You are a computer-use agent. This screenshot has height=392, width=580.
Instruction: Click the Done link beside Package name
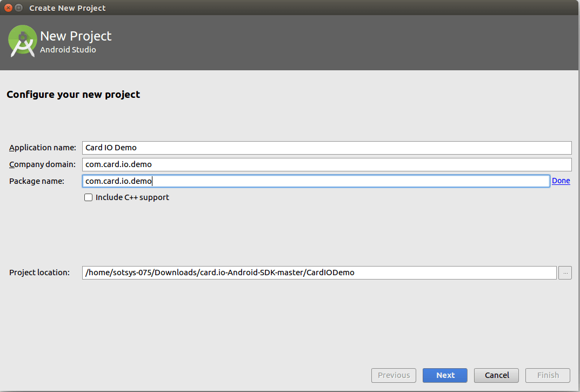pos(561,181)
